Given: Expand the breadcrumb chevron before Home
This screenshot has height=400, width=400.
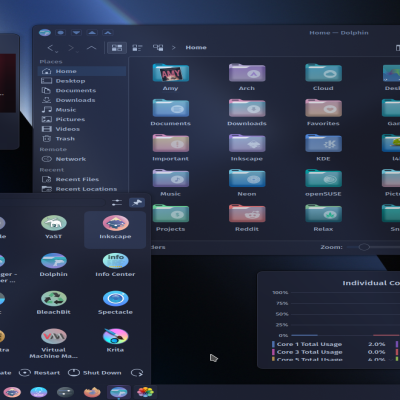Looking at the screenshot, I should [x=174, y=48].
